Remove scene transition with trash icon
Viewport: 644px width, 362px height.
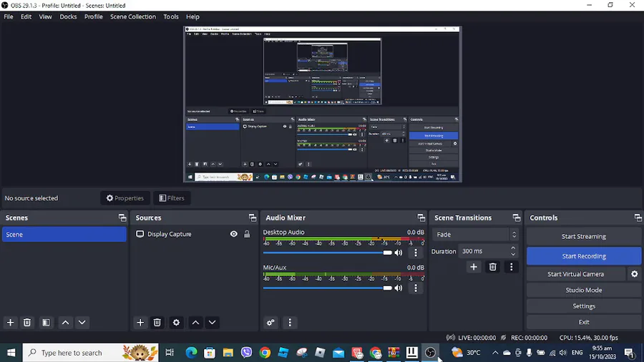[493, 267]
